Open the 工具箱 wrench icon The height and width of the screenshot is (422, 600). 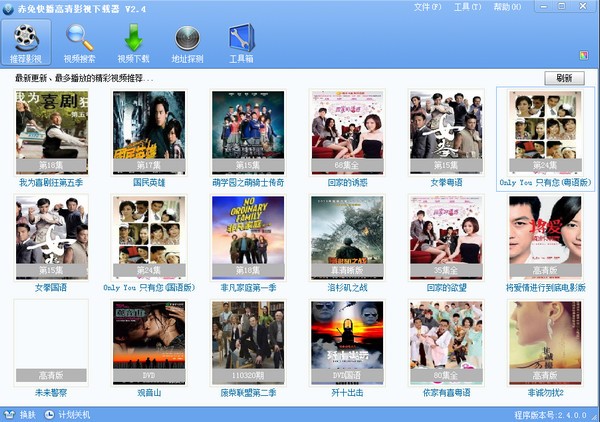tap(241, 37)
